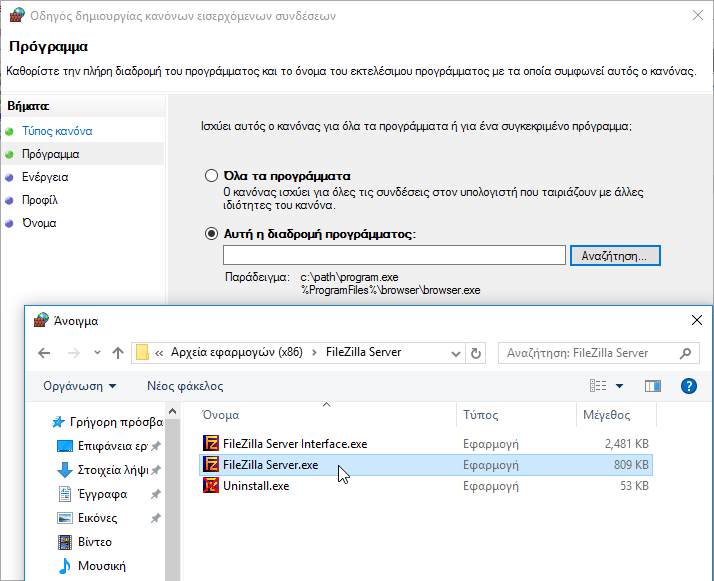714x581 pixels.
Task: Click the program path input field
Action: pyautogui.click(x=394, y=255)
